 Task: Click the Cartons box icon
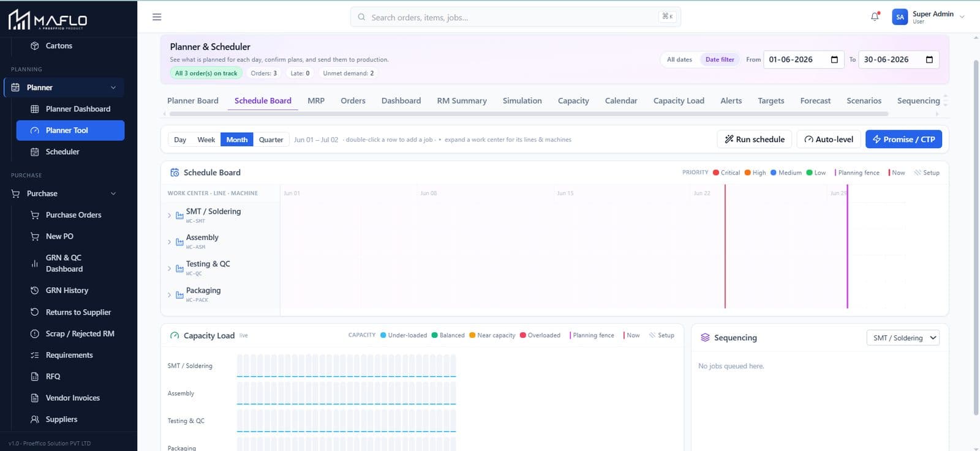[35, 46]
